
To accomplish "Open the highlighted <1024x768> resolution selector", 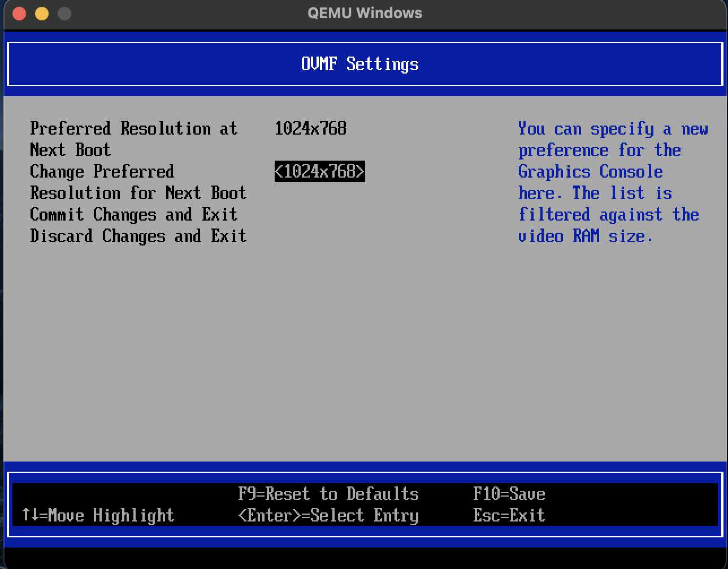I will click(x=320, y=171).
